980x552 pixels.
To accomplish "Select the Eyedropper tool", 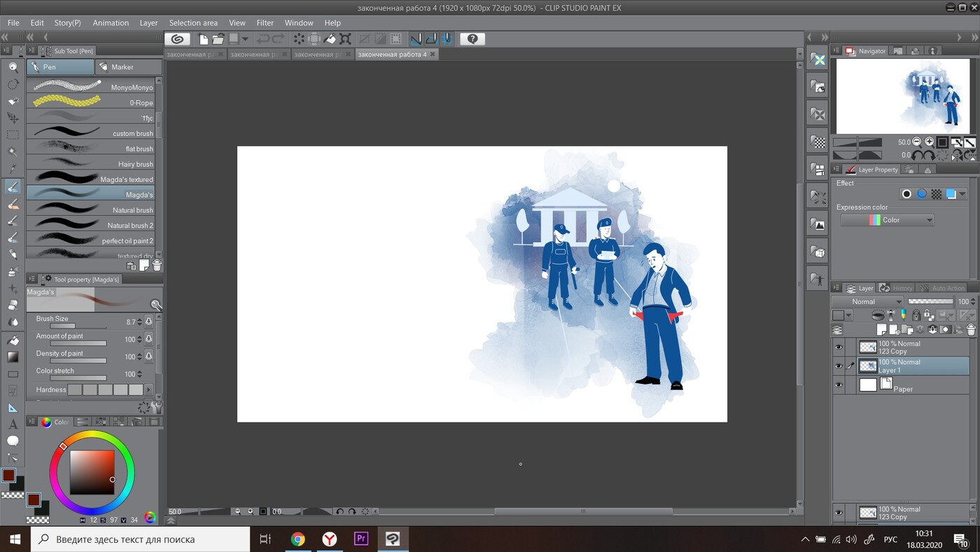I will (x=13, y=169).
